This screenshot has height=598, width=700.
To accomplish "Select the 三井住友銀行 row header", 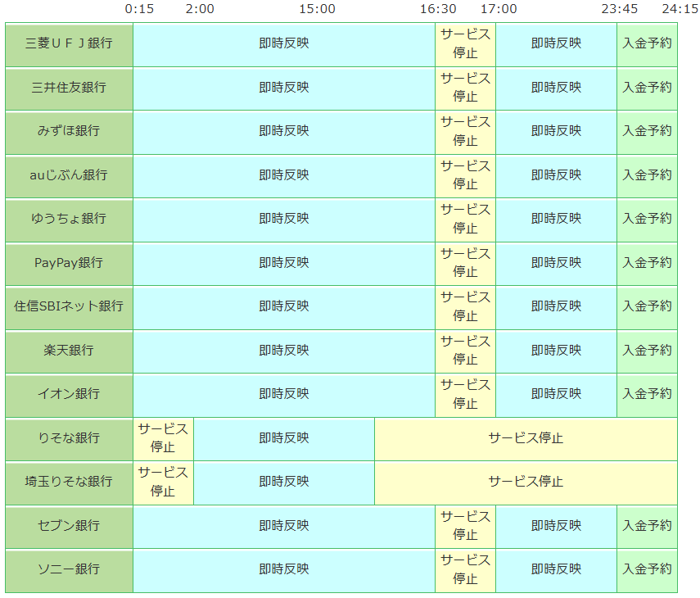I will pyautogui.click(x=69, y=88).
